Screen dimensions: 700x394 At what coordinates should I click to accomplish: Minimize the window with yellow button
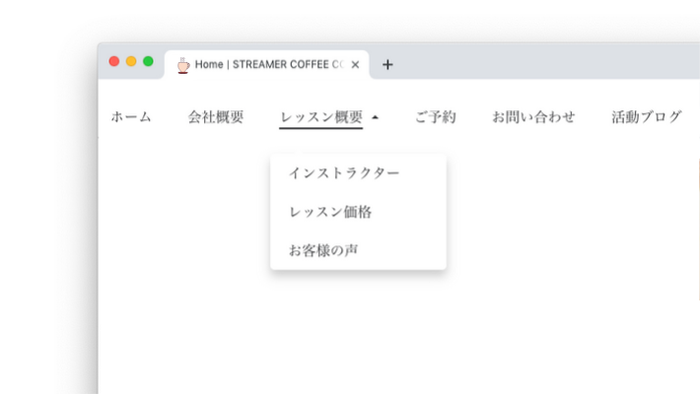coord(131,61)
